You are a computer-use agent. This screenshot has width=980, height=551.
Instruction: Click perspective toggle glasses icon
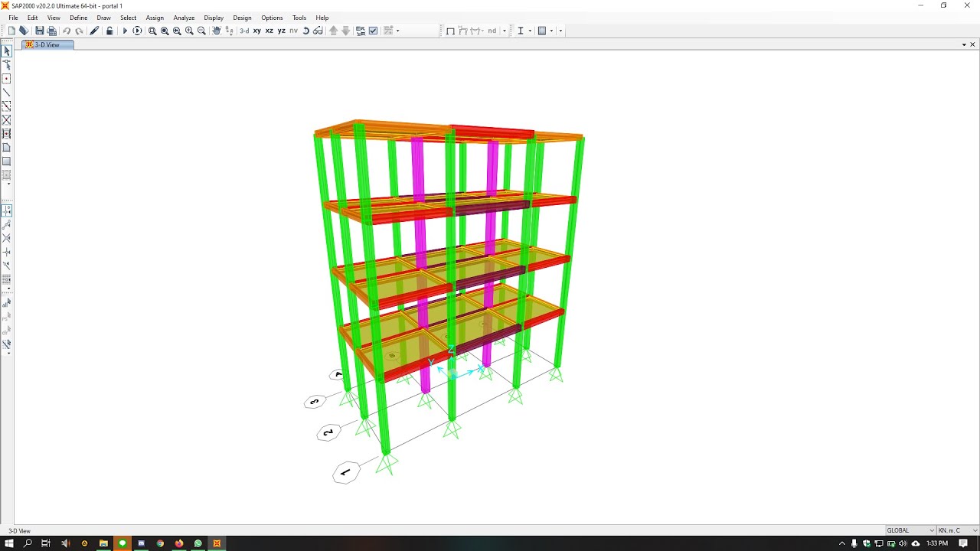pos(318,31)
